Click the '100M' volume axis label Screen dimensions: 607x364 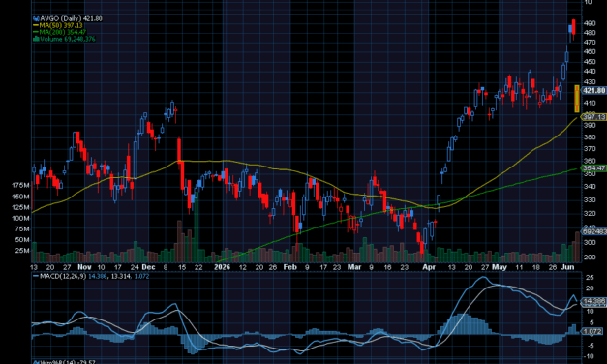(x=20, y=219)
